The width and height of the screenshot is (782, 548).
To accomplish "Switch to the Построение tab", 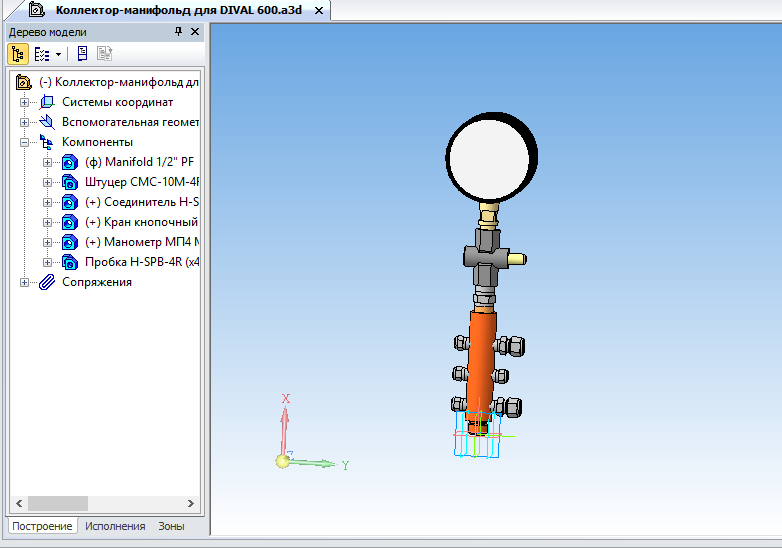I will pyautogui.click(x=42, y=526).
